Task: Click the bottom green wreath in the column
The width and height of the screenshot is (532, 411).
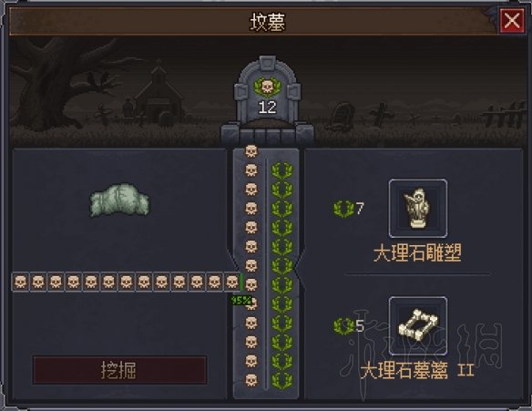Action: click(281, 380)
